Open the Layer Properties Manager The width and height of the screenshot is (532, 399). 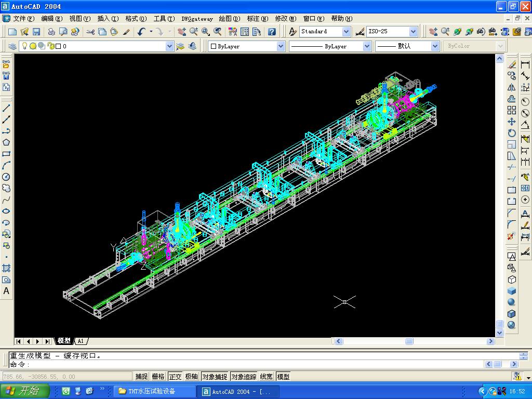pyautogui.click(x=12, y=46)
